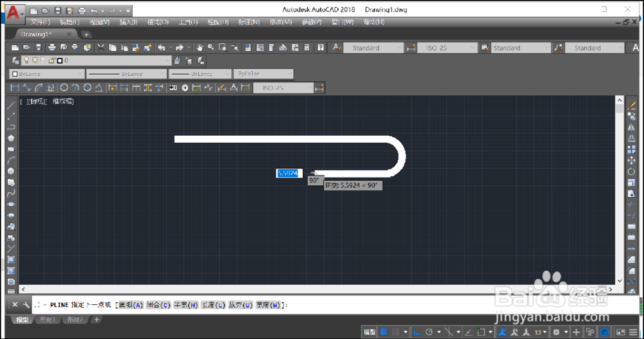The width and height of the screenshot is (644, 339).
Task: Select the Arc tool in draw toolbar
Action: 11,160
